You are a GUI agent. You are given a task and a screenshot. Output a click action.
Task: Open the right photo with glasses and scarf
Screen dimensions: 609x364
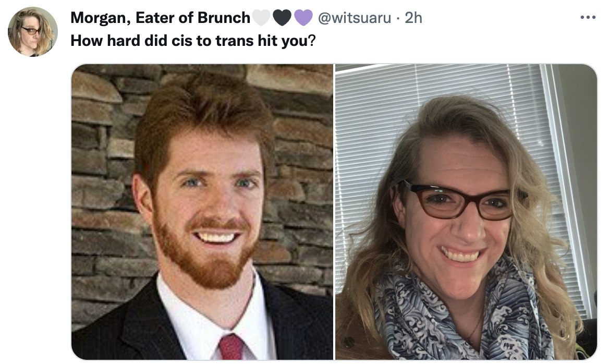[466, 212]
